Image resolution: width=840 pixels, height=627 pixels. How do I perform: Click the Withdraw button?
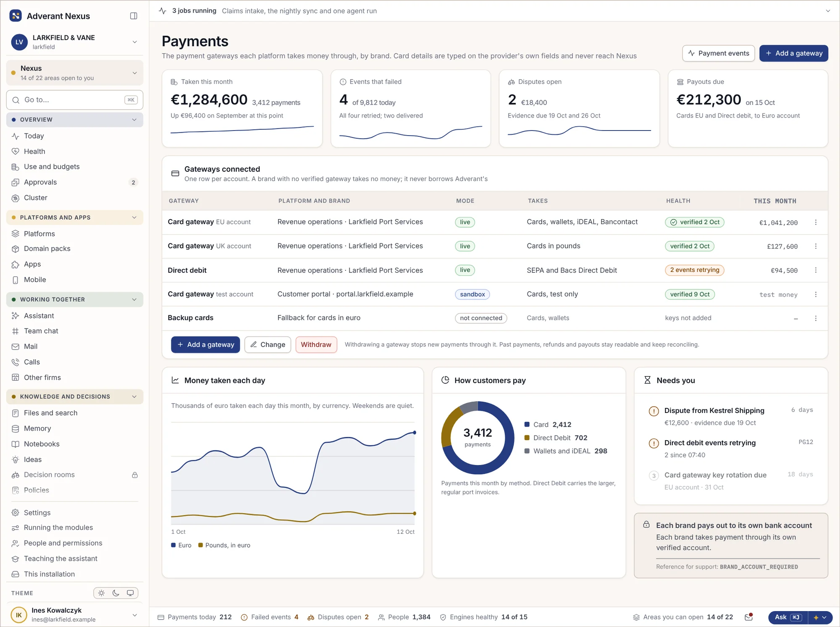[x=316, y=345]
